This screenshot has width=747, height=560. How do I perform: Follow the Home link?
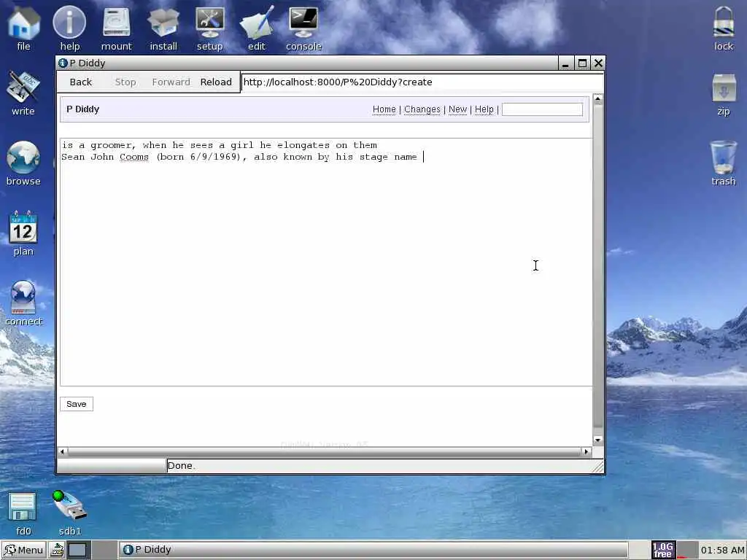pos(384,109)
